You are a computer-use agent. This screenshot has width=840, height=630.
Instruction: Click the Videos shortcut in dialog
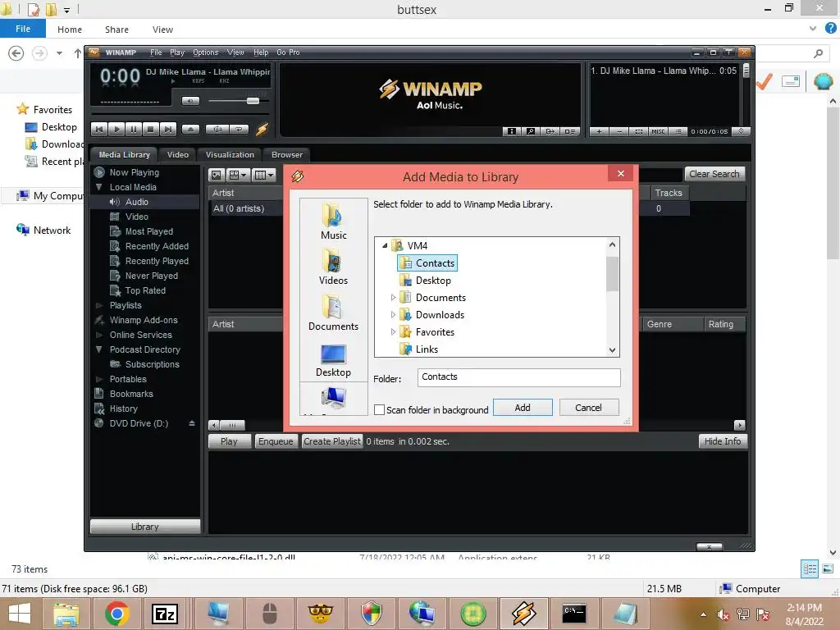coord(333,267)
